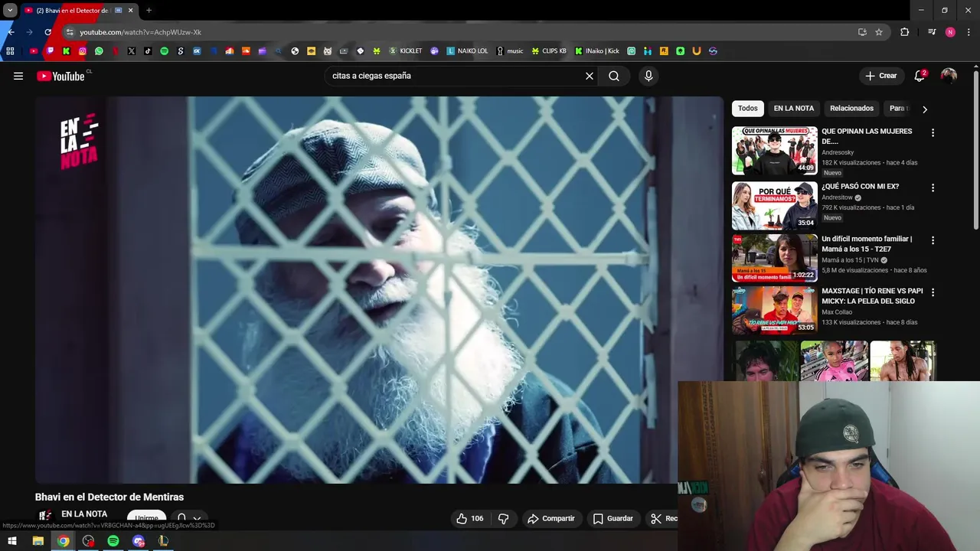The height and width of the screenshot is (551, 980).
Task: Open the NAIKO LOL bookmark
Action: point(467,51)
